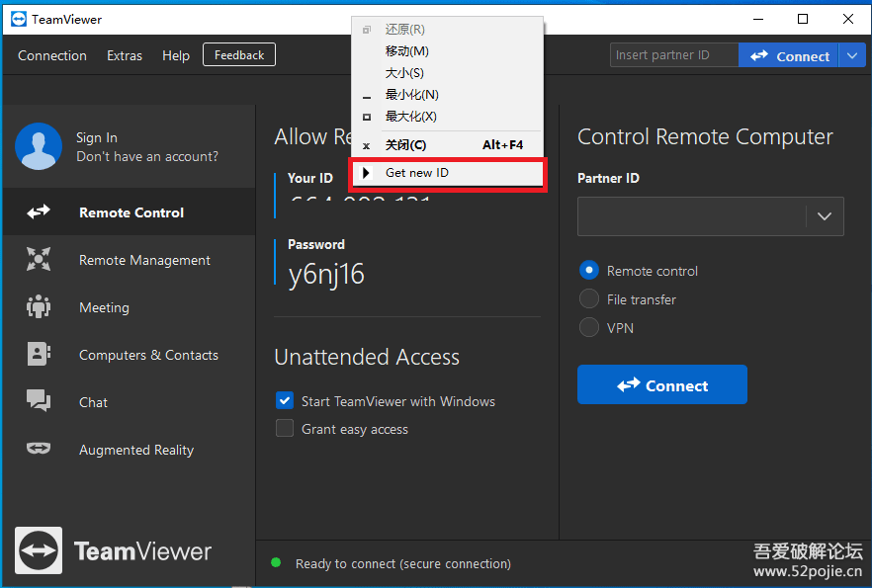Viewport: 872px width, 588px height.
Task: Open the Augmented Reality headset icon
Action: tap(39, 449)
